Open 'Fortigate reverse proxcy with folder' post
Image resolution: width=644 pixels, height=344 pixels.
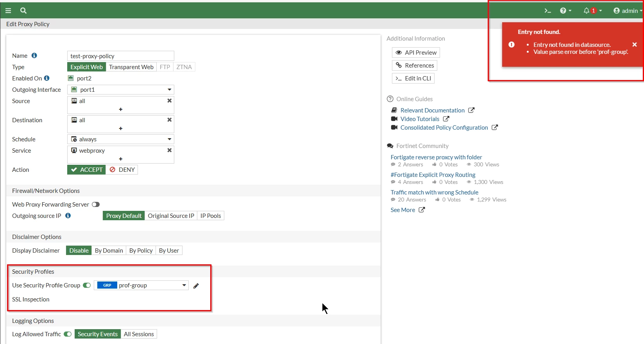point(436,157)
